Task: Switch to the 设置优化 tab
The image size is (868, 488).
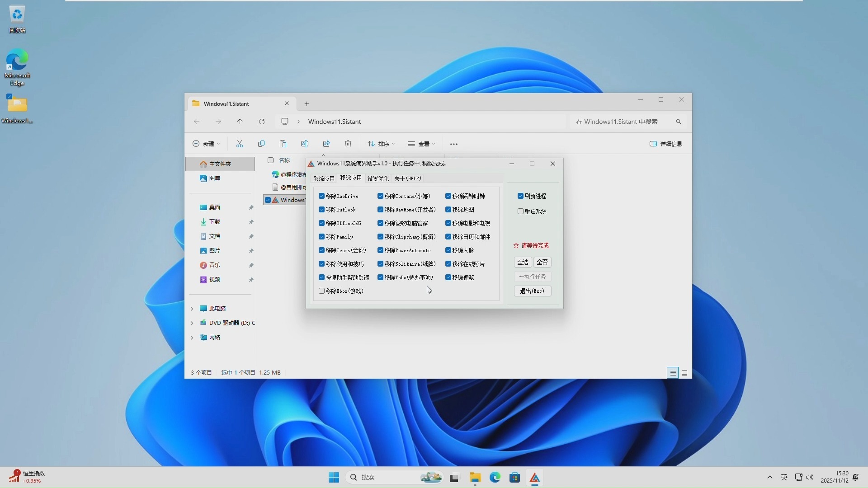Action: click(378, 178)
